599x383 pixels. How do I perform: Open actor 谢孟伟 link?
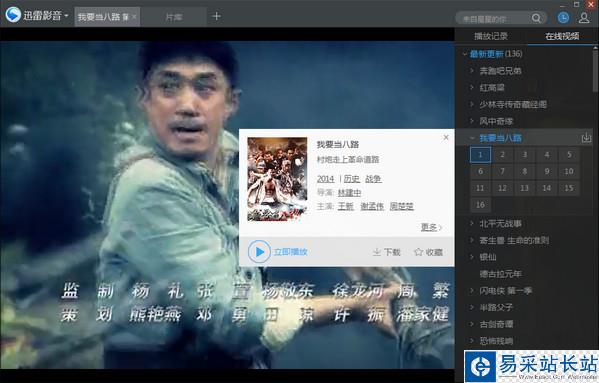point(372,206)
